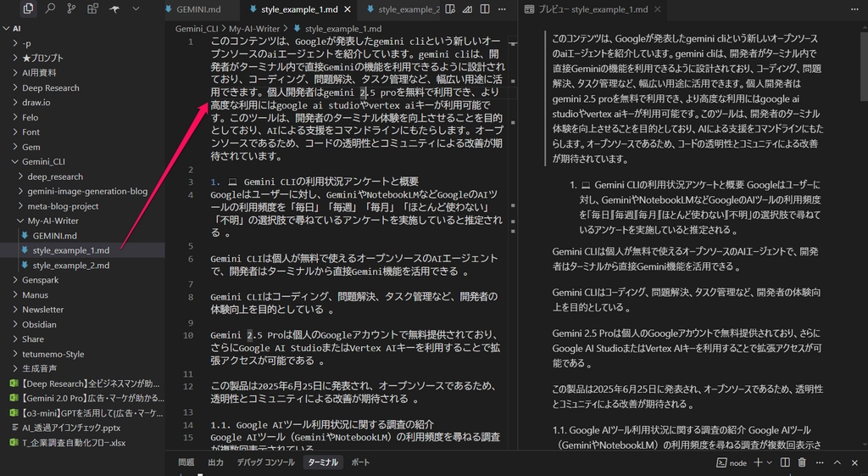Close the プレビュー style_example_1.md tab
This screenshot has width=868, height=476.
[657, 9]
